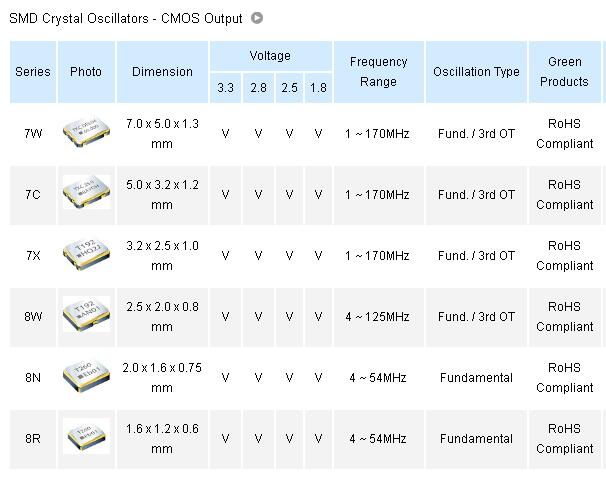This screenshot has height=477, width=606.
Task: Open the 8N series entry
Action: click(33, 378)
